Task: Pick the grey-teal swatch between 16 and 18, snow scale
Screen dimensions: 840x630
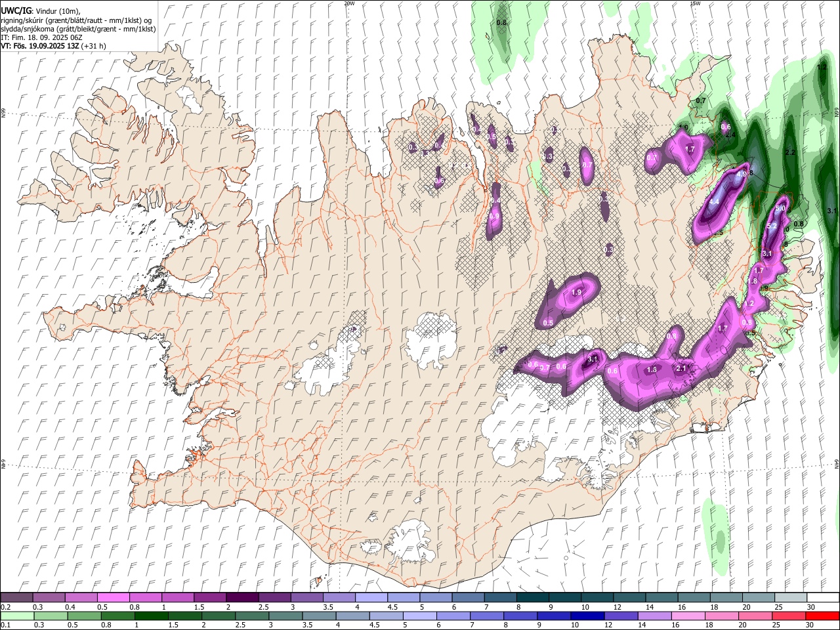Action: pyautogui.click(x=695, y=597)
